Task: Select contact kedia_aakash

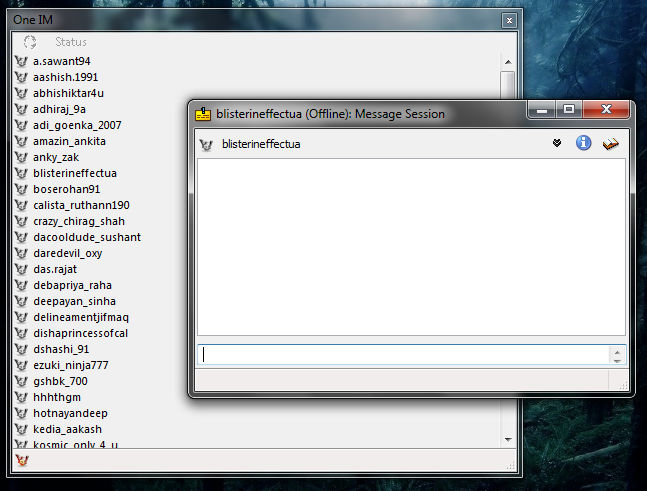Action: pyautogui.click(x=67, y=429)
